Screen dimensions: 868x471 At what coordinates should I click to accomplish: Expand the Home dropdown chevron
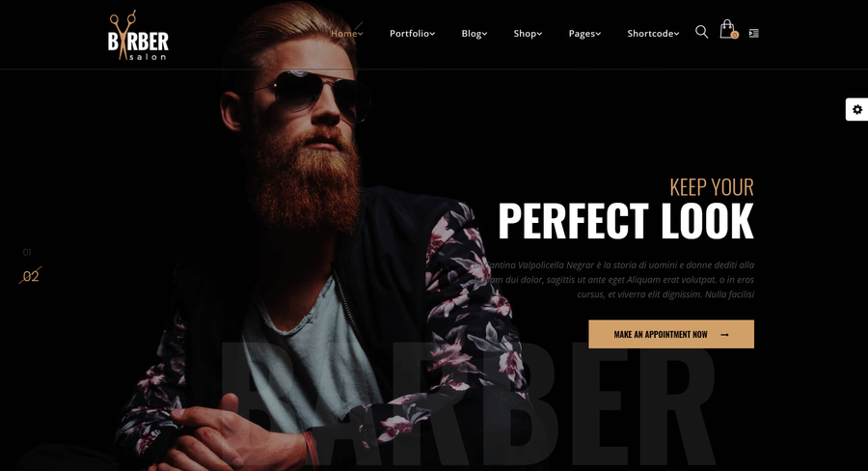pos(361,34)
